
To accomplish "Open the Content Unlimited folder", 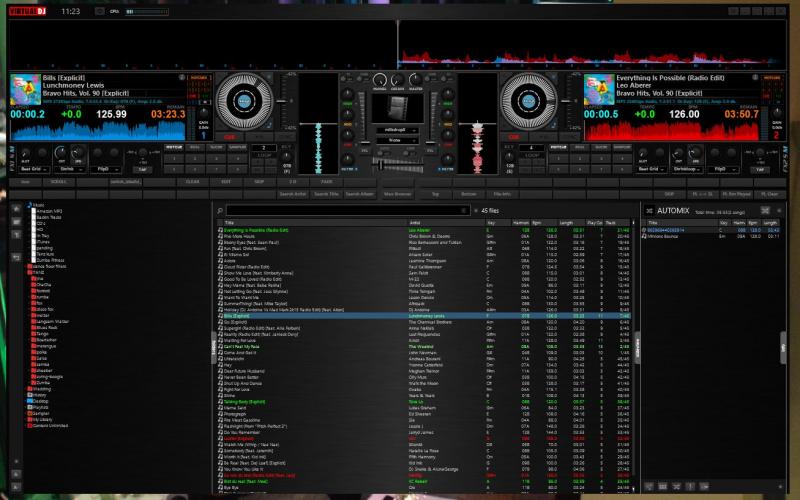I will (x=47, y=426).
